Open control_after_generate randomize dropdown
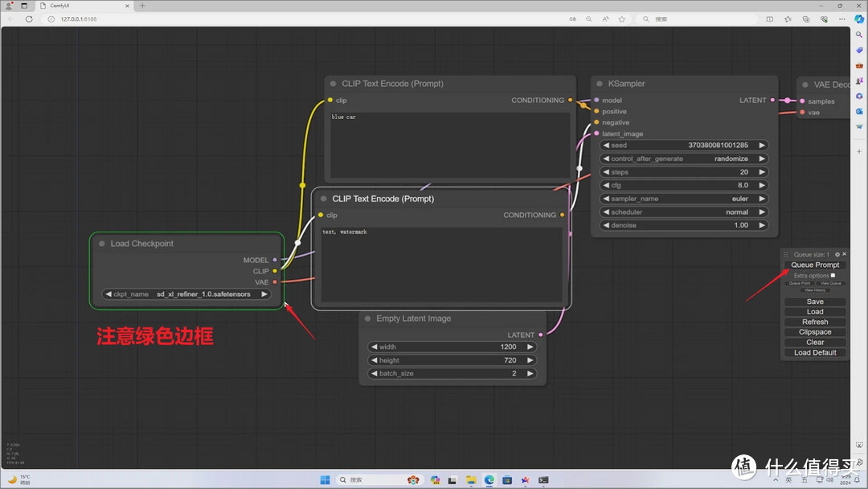Image resolution: width=868 pixels, height=489 pixels. click(x=684, y=158)
